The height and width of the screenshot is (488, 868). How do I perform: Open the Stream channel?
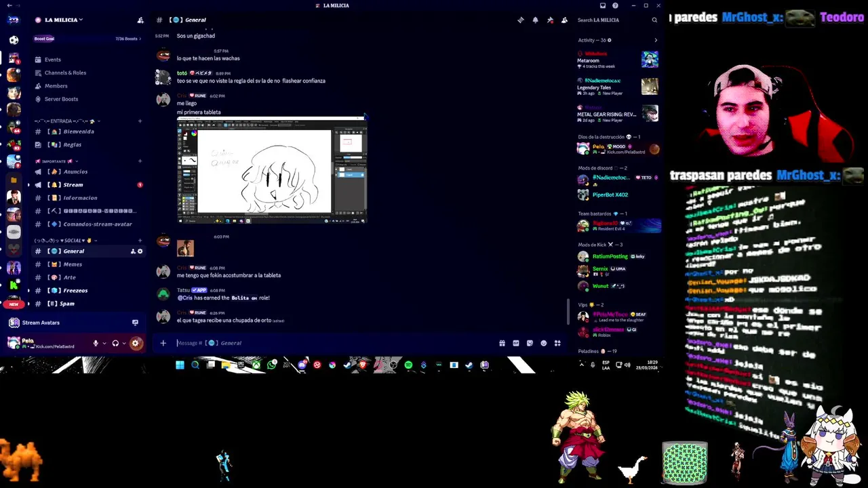coord(87,184)
